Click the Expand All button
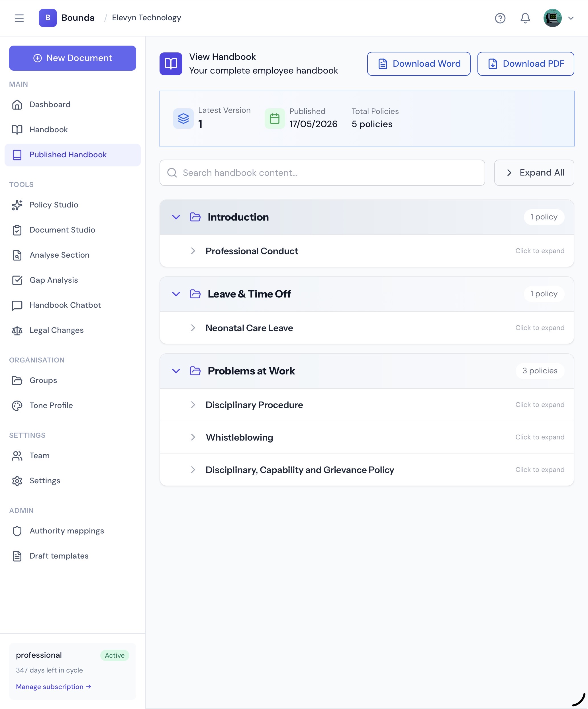This screenshot has height=709, width=588. pos(534,173)
